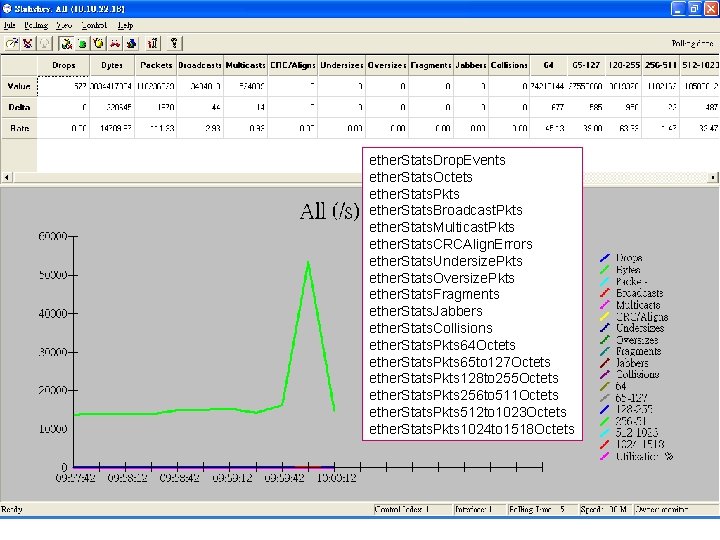This screenshot has width=720, height=540.
Task: Select the Value row header
Action: (x=19, y=86)
